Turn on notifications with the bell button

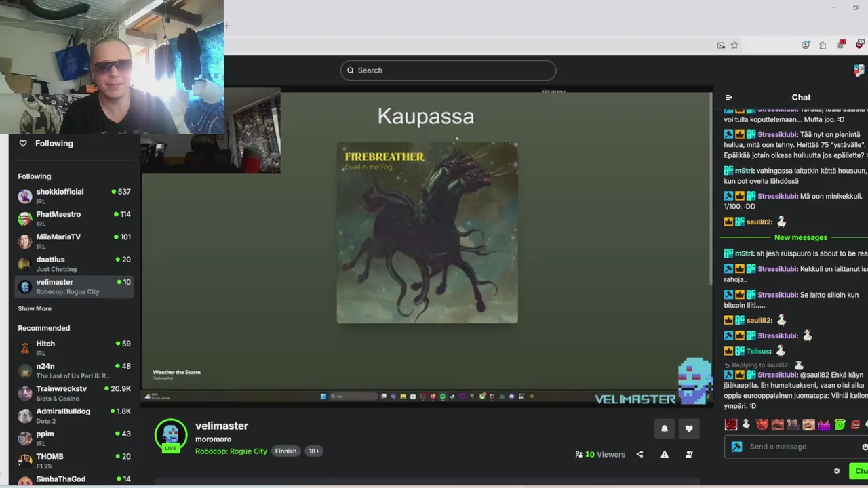tap(665, 428)
